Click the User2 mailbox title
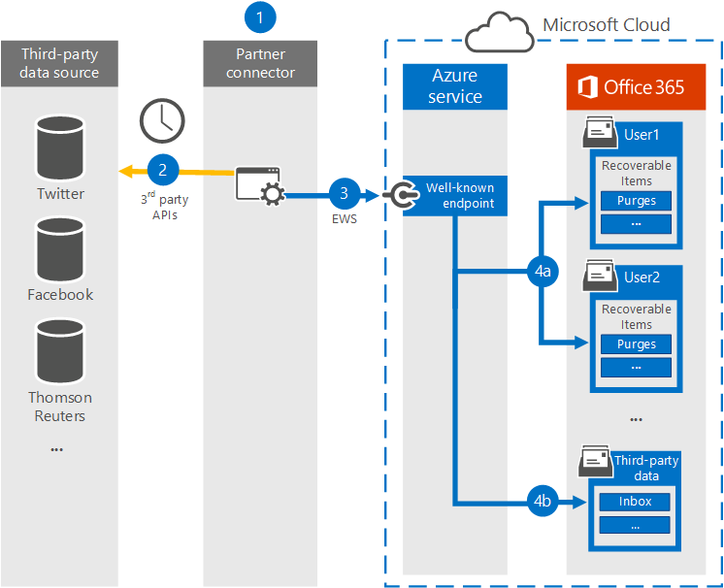The image size is (724, 588). 642,278
